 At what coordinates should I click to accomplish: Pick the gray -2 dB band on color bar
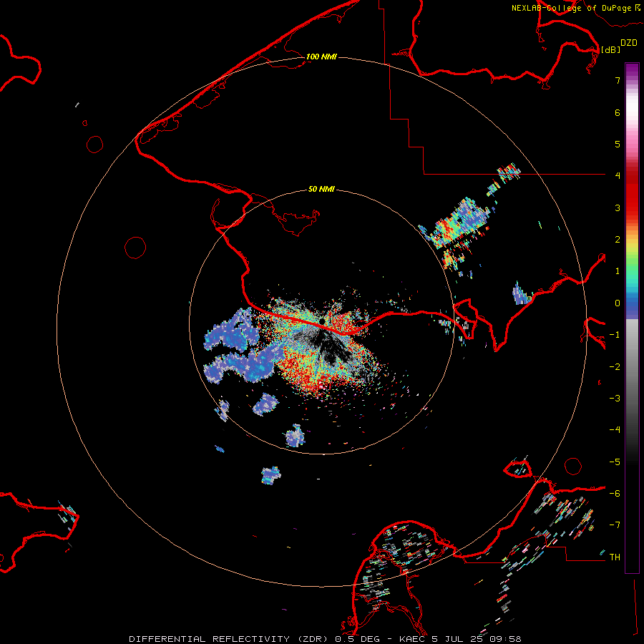coord(632,367)
